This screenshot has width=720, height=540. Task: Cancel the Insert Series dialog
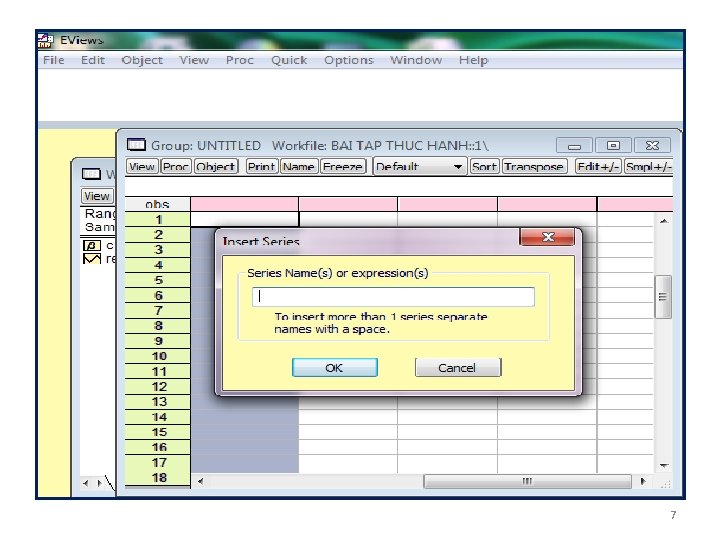click(x=458, y=368)
